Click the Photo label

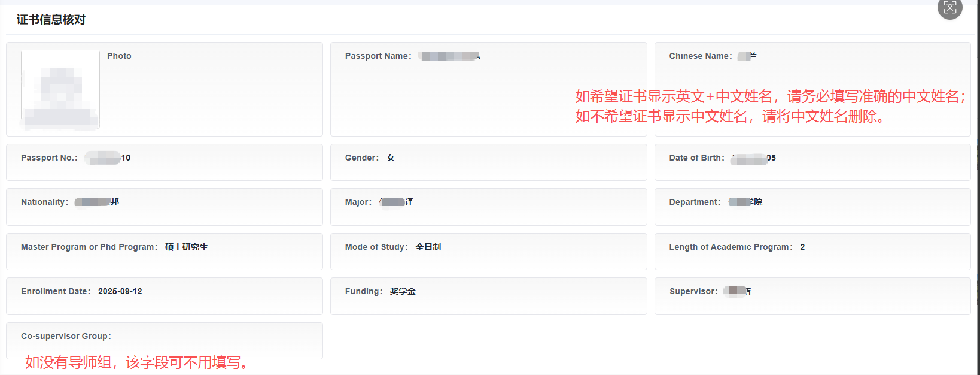click(x=119, y=56)
